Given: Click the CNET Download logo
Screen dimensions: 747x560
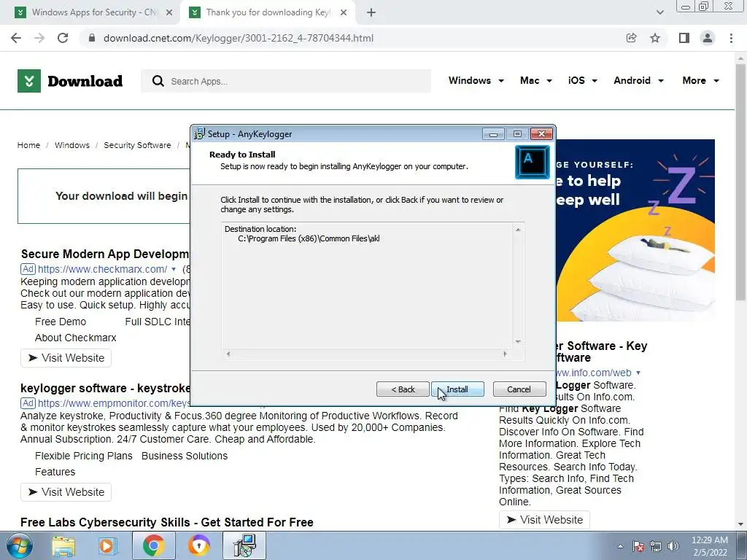Looking at the screenshot, I should pyautogui.click(x=70, y=81).
